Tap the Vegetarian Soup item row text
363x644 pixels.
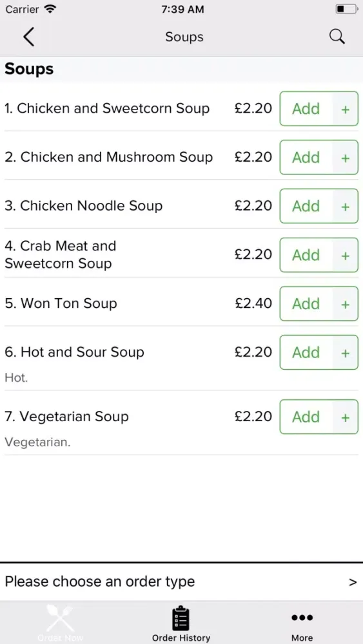[x=66, y=417]
